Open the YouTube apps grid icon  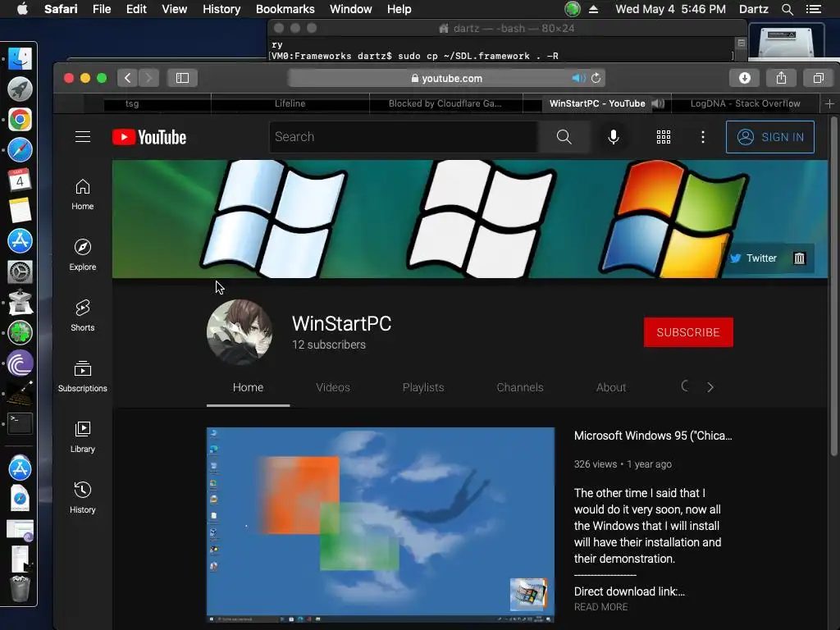pos(663,137)
